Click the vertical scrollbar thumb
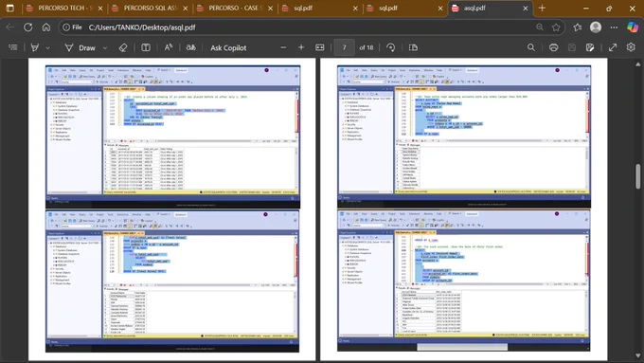 point(637,176)
